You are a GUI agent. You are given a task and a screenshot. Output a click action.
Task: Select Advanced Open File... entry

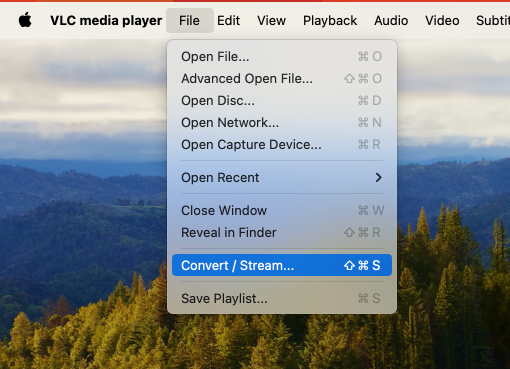tap(282, 79)
